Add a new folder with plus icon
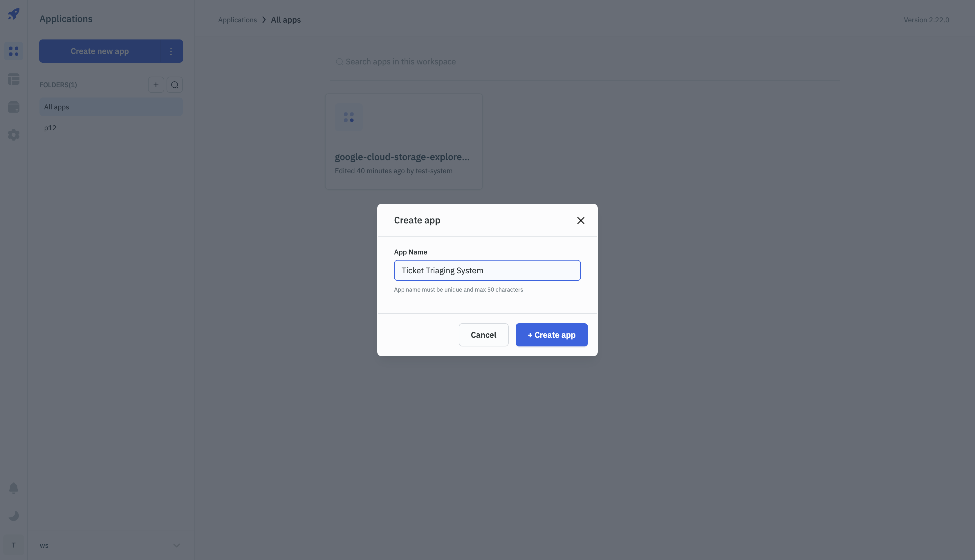Image resolution: width=975 pixels, height=560 pixels. [x=156, y=85]
